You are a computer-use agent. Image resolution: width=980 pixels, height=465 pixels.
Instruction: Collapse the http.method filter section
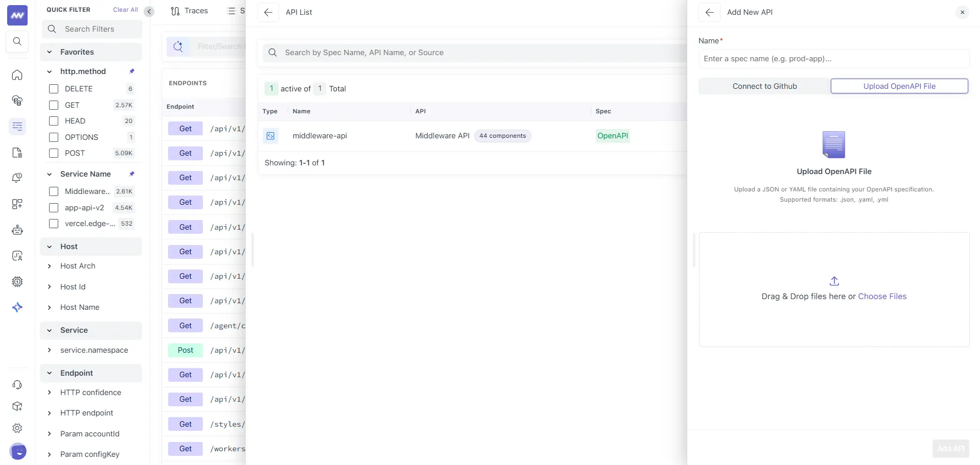tap(50, 71)
